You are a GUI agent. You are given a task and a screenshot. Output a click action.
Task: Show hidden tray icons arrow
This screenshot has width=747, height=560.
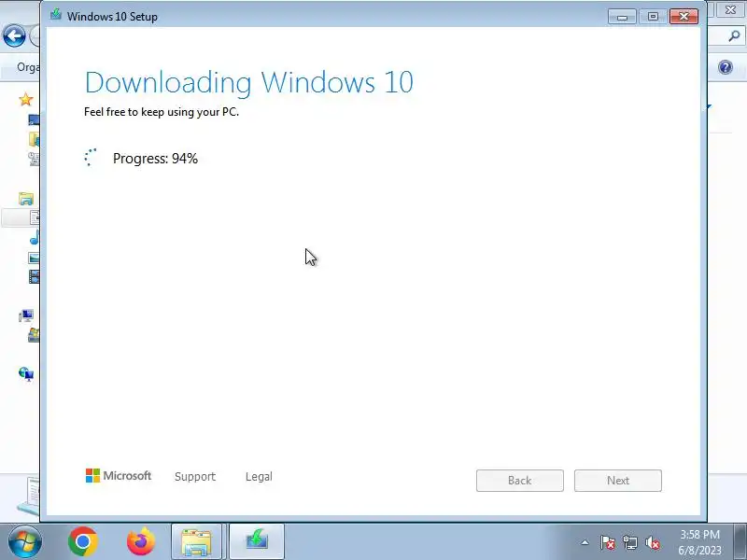pos(585,542)
